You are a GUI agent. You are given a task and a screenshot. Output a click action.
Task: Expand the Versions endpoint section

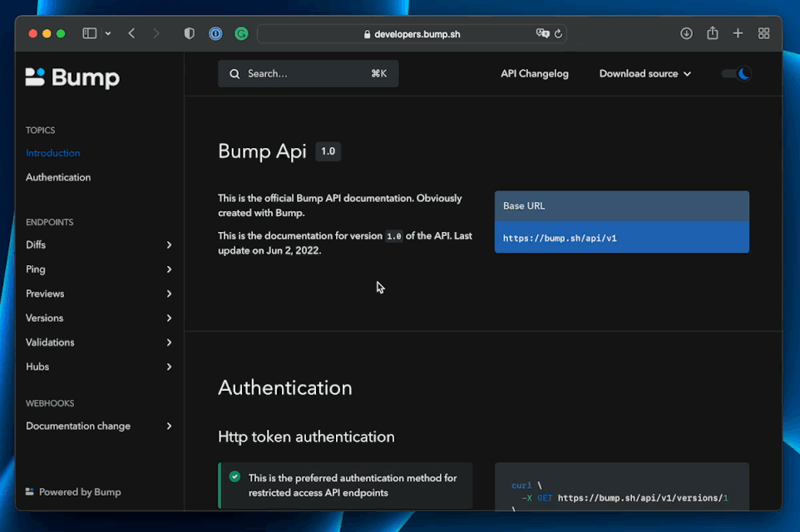pos(99,318)
